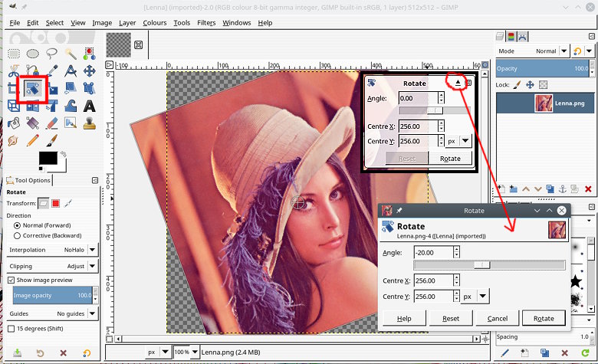Open the Filters menu
Viewport: 598px width, 364px height.
pyautogui.click(x=206, y=23)
